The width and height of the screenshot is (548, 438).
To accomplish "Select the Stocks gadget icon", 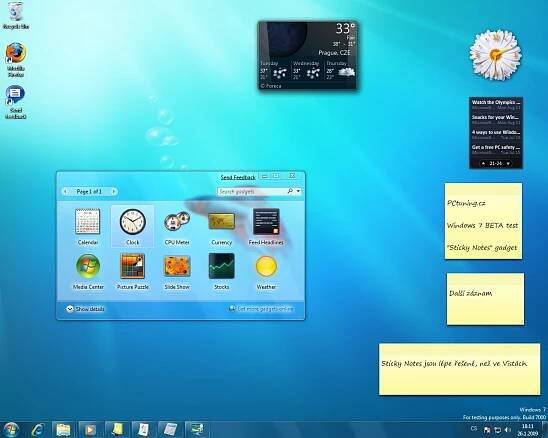I will (221, 266).
